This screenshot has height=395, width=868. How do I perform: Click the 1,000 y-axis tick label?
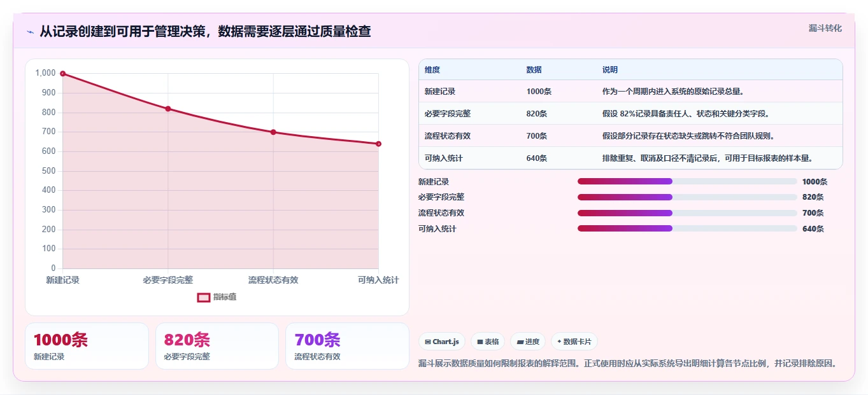(46, 73)
